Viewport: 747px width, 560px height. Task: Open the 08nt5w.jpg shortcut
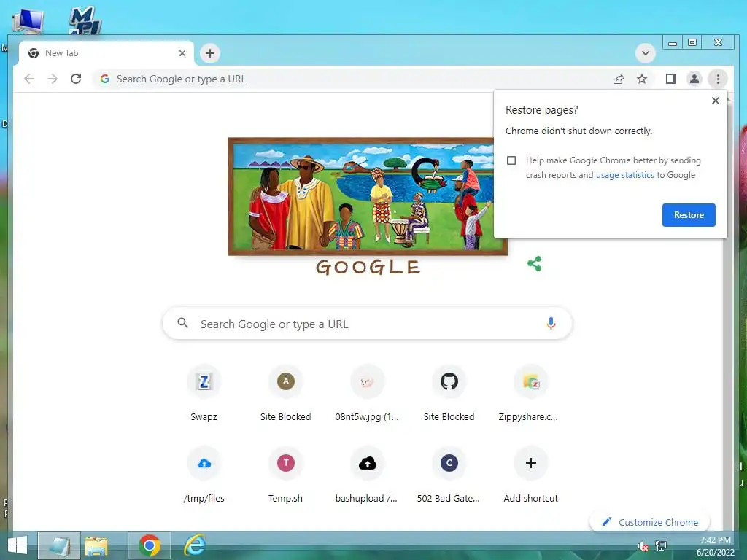pyautogui.click(x=367, y=393)
